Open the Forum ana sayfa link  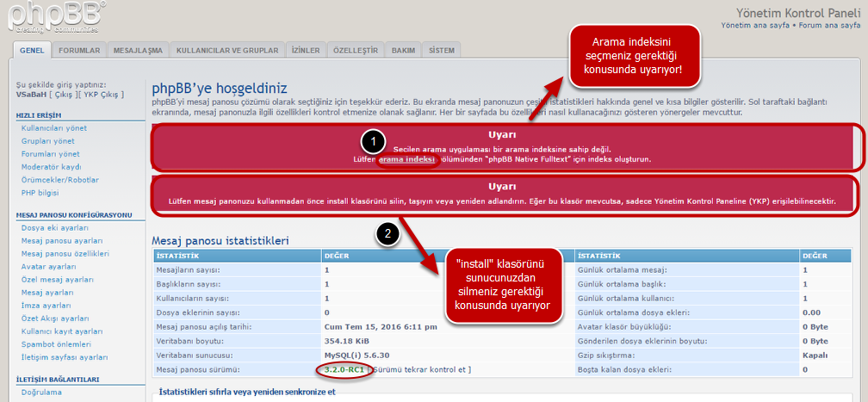click(828, 26)
